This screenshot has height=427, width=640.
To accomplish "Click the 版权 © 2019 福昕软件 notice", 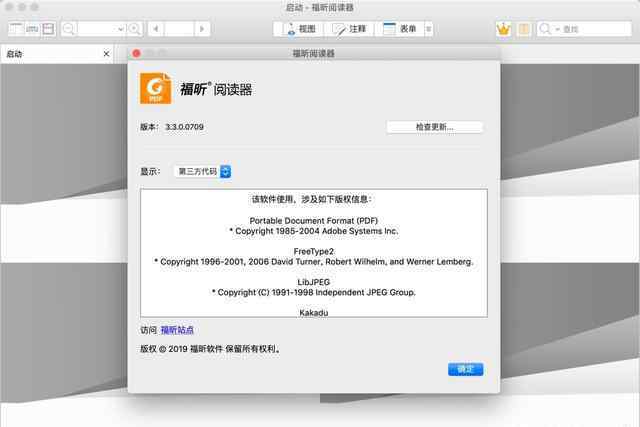I will [x=210, y=349].
